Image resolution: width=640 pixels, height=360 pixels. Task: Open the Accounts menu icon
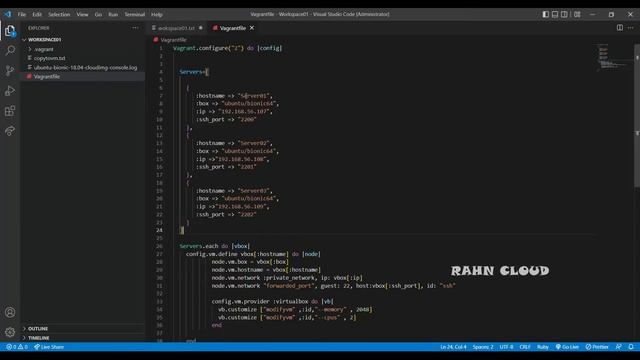click(10, 312)
